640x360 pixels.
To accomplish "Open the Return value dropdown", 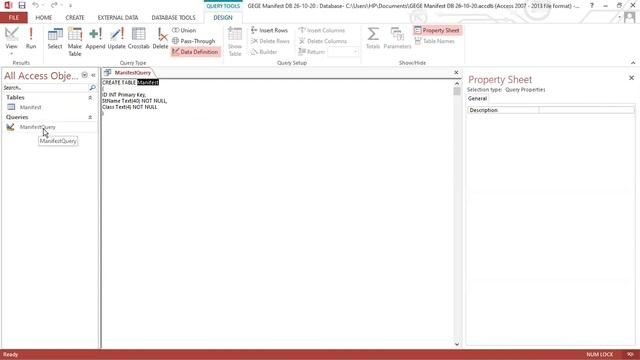I will (355, 52).
